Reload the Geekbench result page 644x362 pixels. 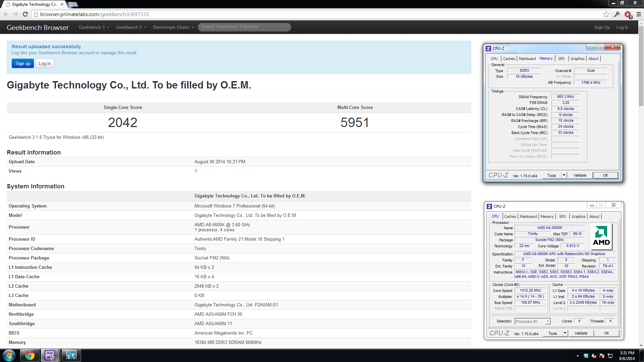coord(25,14)
